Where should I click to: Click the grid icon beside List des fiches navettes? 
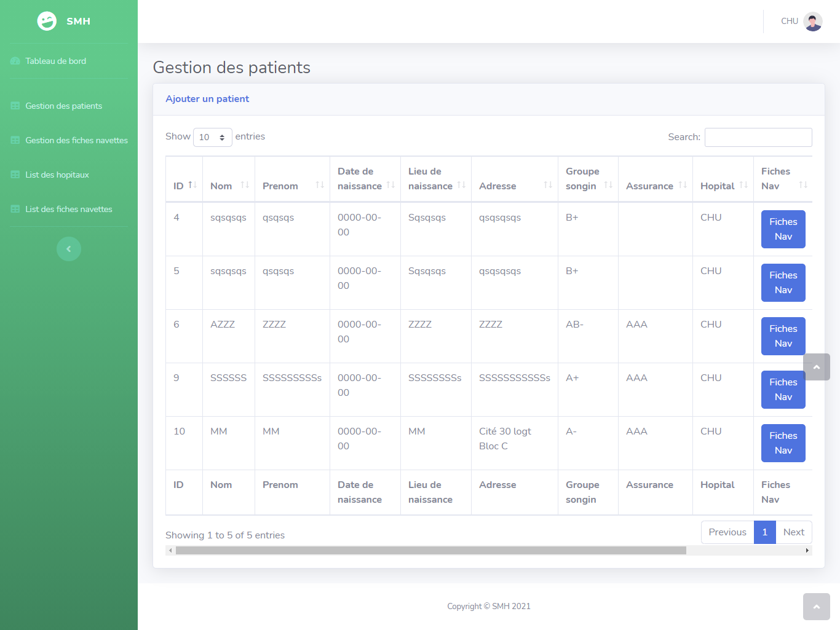click(15, 209)
